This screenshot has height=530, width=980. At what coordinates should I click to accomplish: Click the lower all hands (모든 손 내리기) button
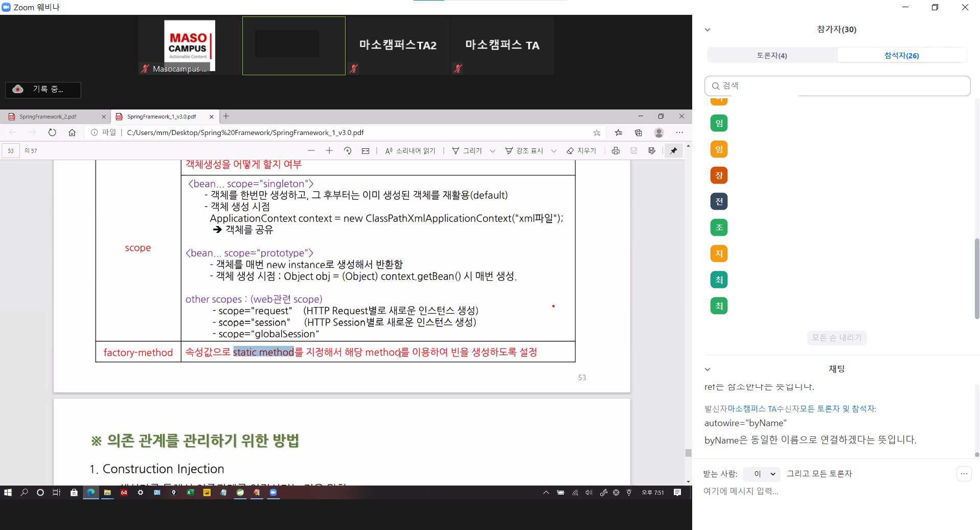pos(836,338)
